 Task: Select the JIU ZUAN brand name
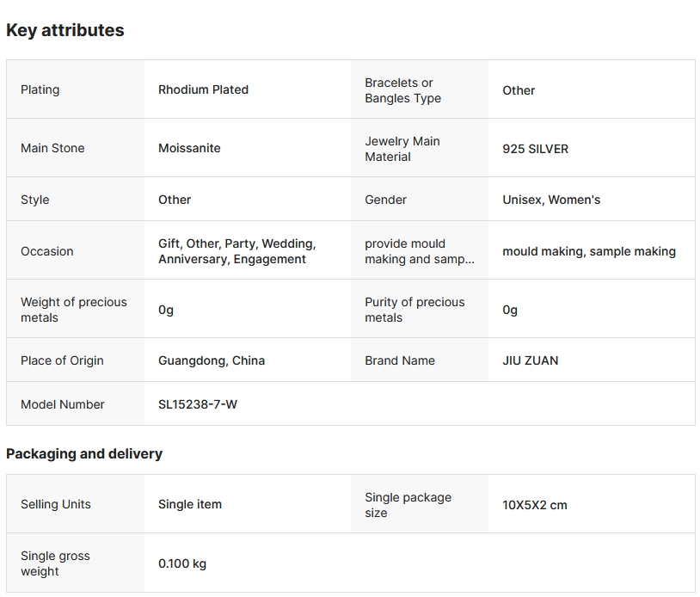[530, 360]
